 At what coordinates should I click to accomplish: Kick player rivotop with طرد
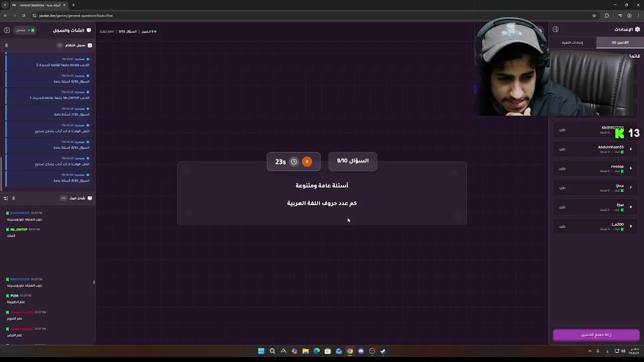(x=562, y=168)
